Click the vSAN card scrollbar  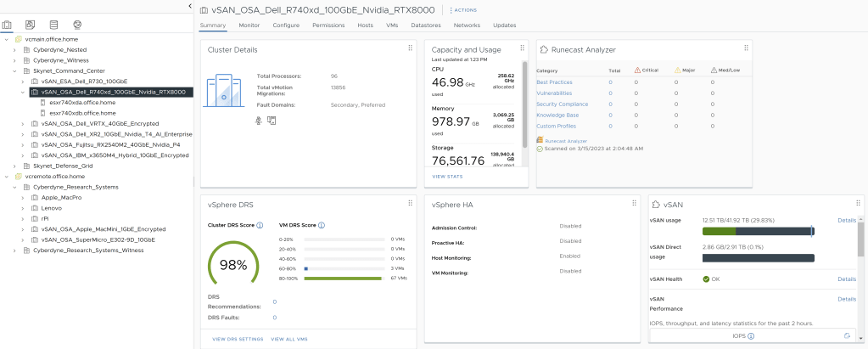click(x=860, y=241)
